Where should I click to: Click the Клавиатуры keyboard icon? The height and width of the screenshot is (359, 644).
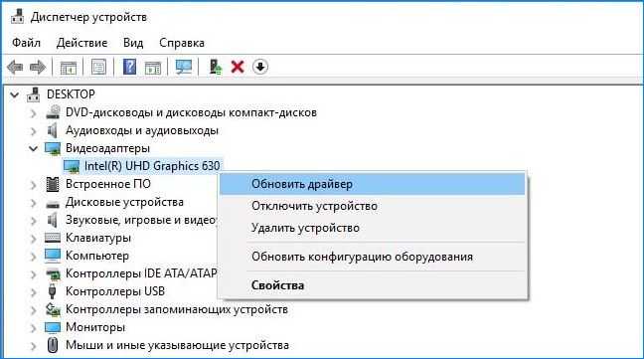pos(53,238)
